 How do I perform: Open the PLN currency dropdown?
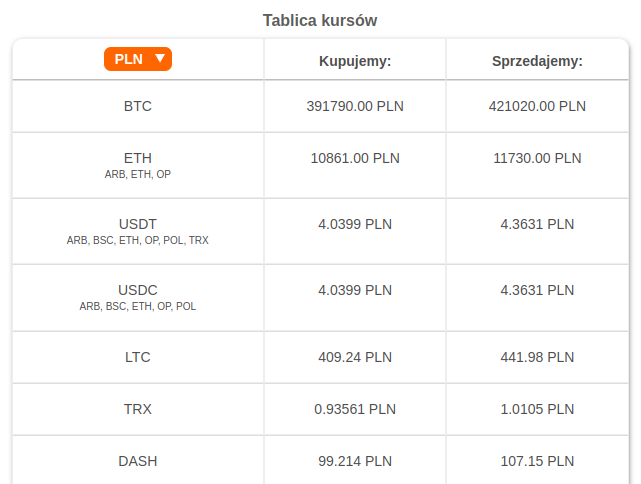[138, 59]
